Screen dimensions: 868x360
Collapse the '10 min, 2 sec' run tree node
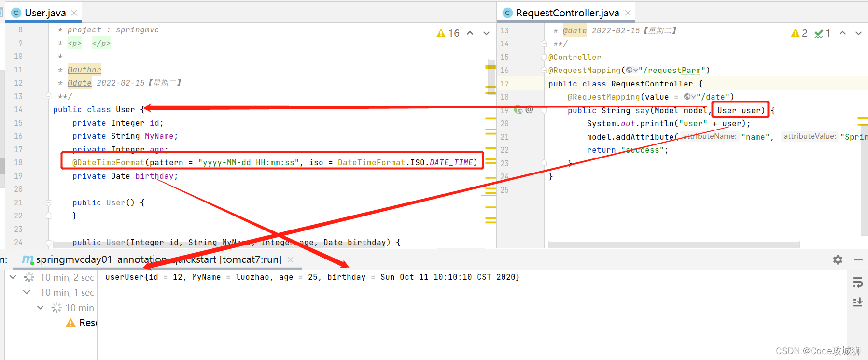coord(13,277)
